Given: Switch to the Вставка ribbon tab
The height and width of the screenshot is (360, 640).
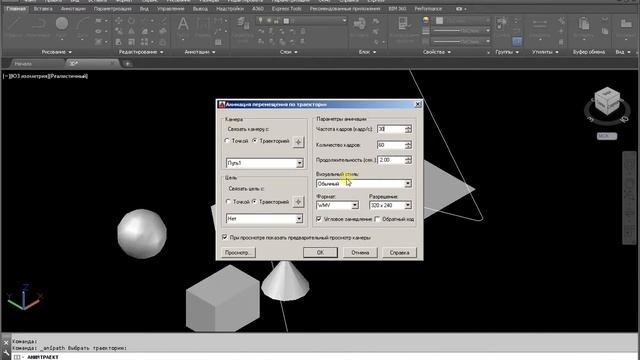Looking at the screenshot, I should click(x=43, y=9).
